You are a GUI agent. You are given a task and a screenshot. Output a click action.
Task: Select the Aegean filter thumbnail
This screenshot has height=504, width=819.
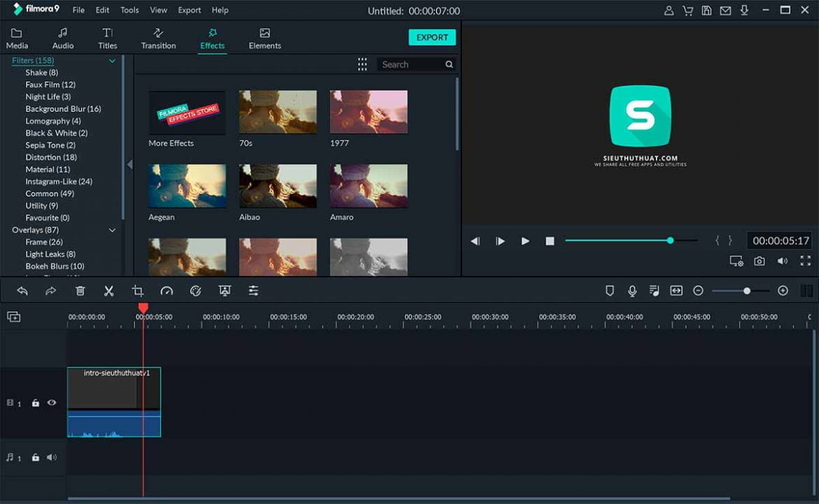pyautogui.click(x=187, y=185)
